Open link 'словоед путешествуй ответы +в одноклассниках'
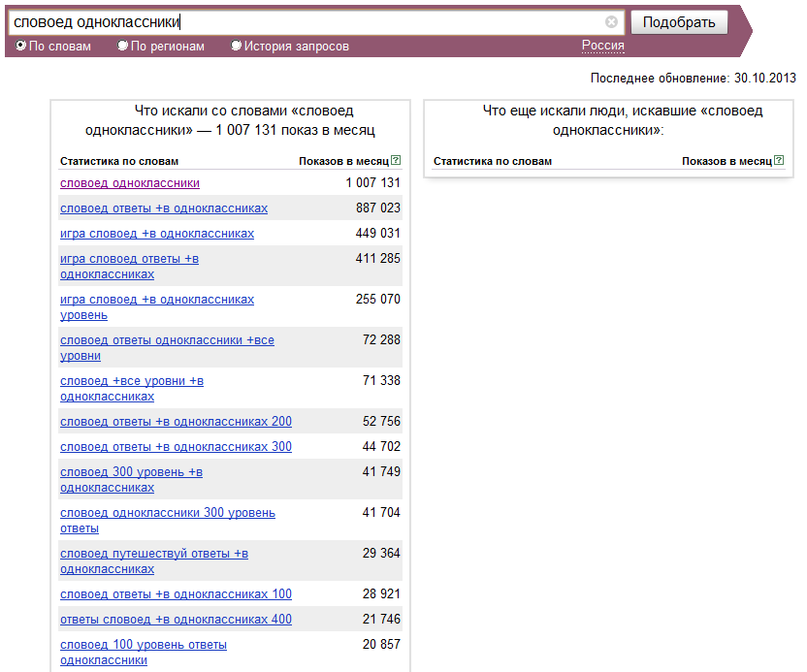This screenshot has height=672, width=807. tap(154, 560)
